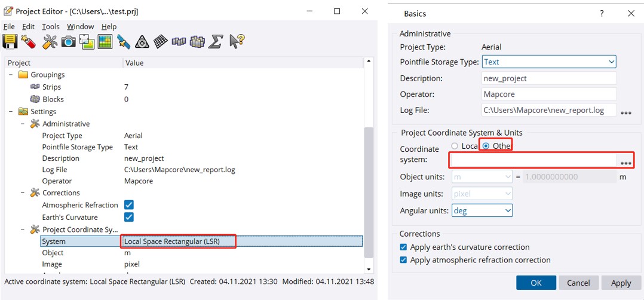Toggle the Atmospheric Refraction checkbox in tree
The height and width of the screenshot is (300, 644).
click(x=128, y=205)
